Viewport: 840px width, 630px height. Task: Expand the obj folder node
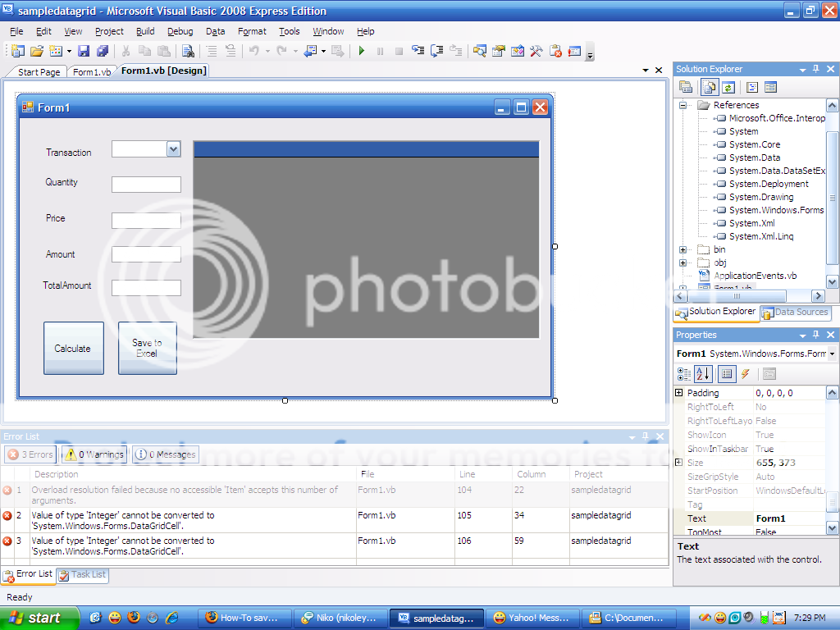click(682, 262)
